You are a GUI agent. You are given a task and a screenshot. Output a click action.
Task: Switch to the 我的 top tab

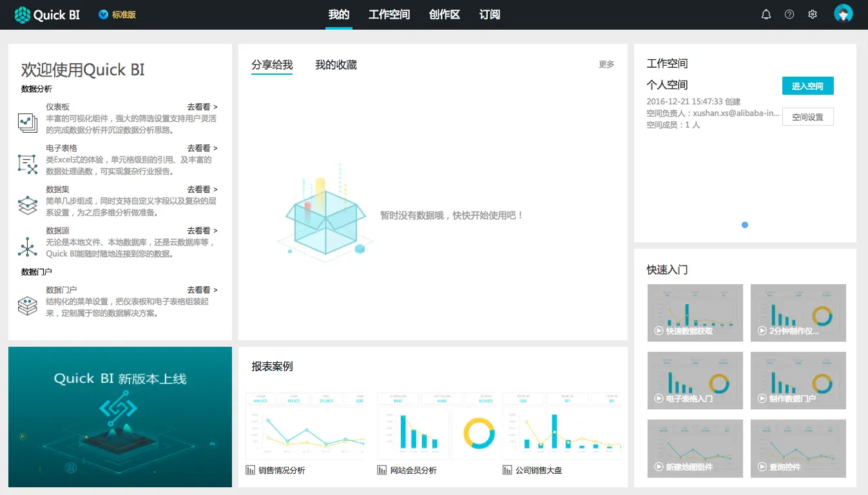pos(339,15)
